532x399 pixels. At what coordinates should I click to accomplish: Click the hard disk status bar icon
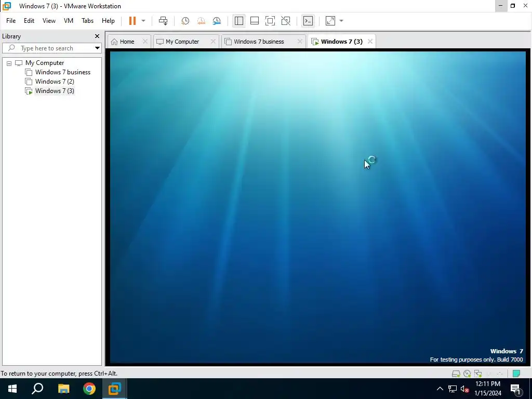click(x=456, y=374)
